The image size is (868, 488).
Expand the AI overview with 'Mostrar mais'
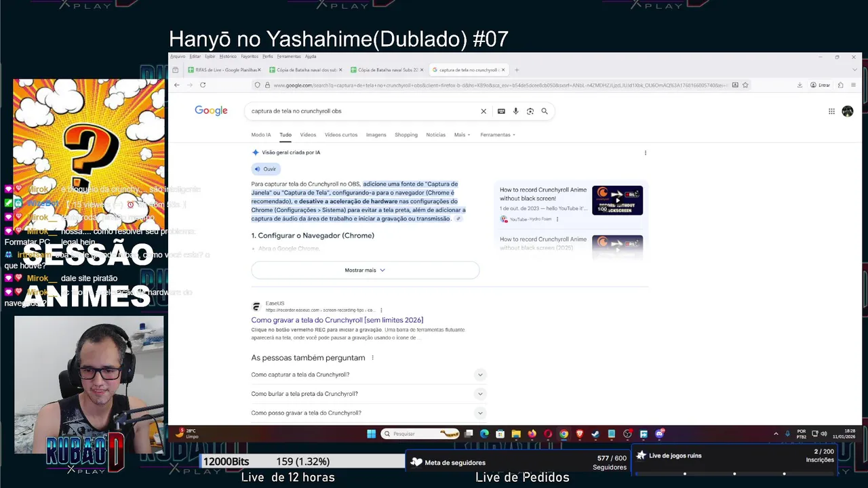coord(365,270)
